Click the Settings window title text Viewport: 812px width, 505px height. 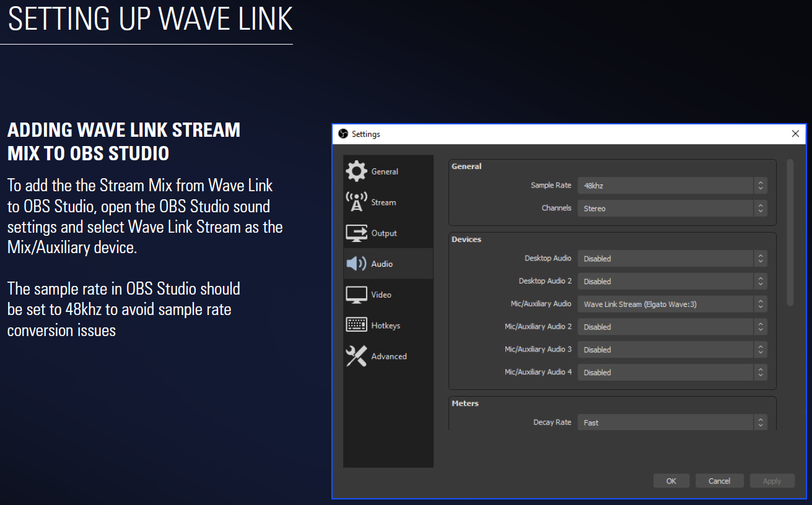point(366,134)
